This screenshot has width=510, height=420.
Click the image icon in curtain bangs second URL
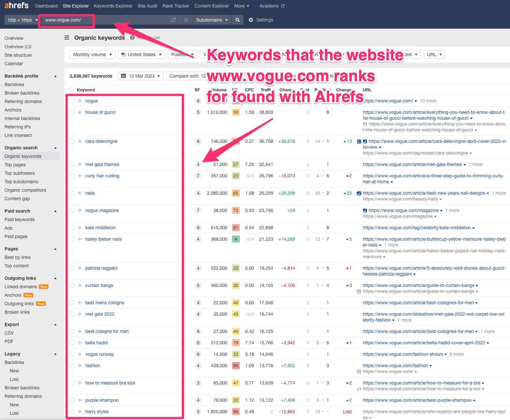[x=359, y=292]
